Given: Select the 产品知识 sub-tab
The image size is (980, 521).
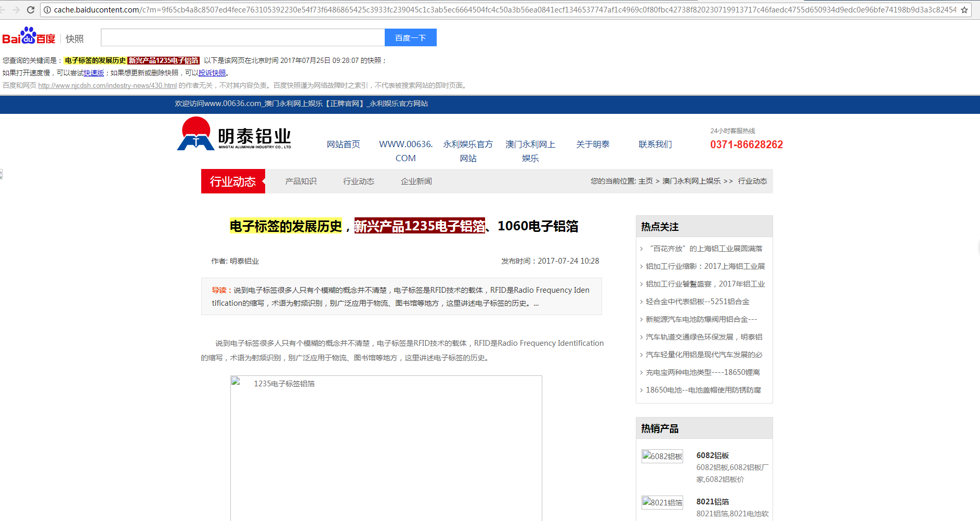Looking at the screenshot, I should coord(300,181).
